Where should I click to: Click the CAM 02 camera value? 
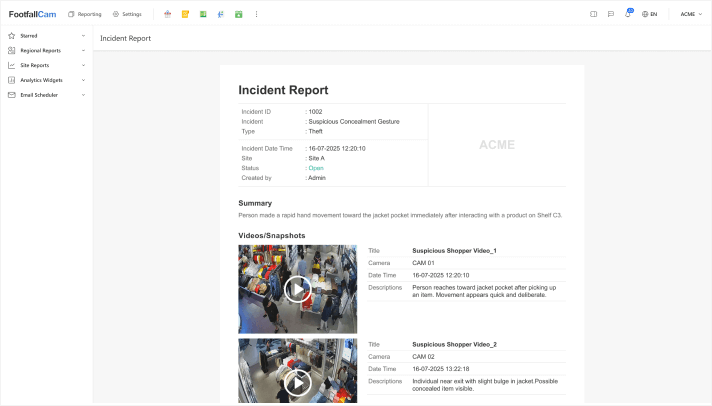click(423, 357)
